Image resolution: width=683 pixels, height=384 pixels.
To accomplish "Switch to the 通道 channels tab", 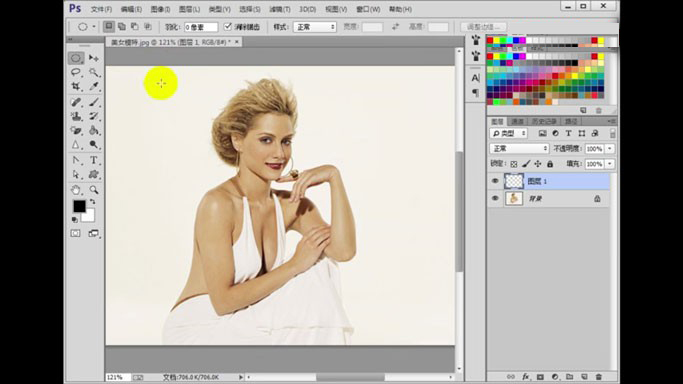I will click(x=517, y=121).
